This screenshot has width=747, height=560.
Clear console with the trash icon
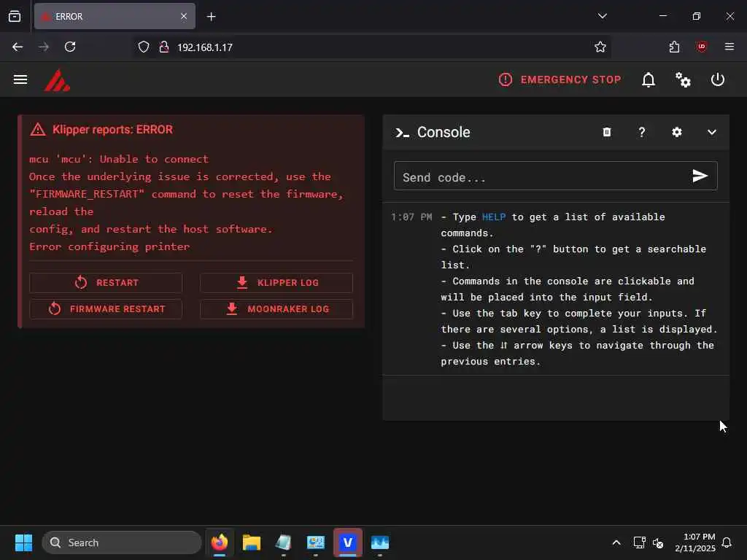point(606,132)
